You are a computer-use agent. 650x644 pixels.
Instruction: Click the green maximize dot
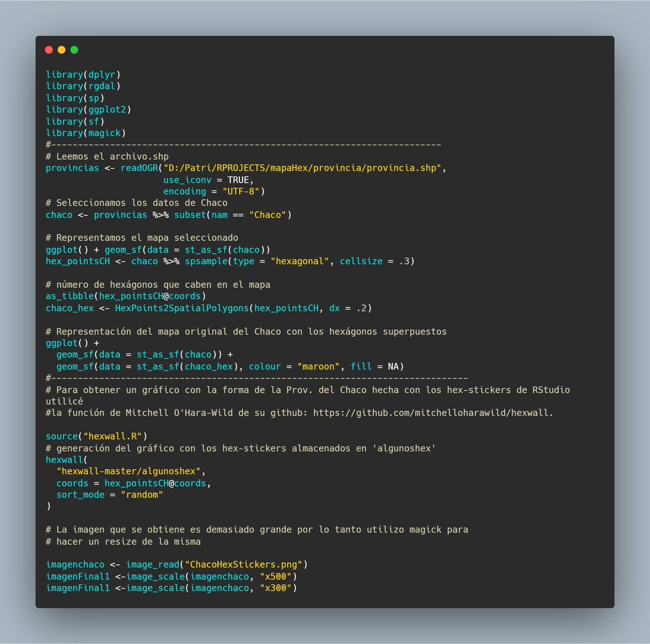pos(74,50)
